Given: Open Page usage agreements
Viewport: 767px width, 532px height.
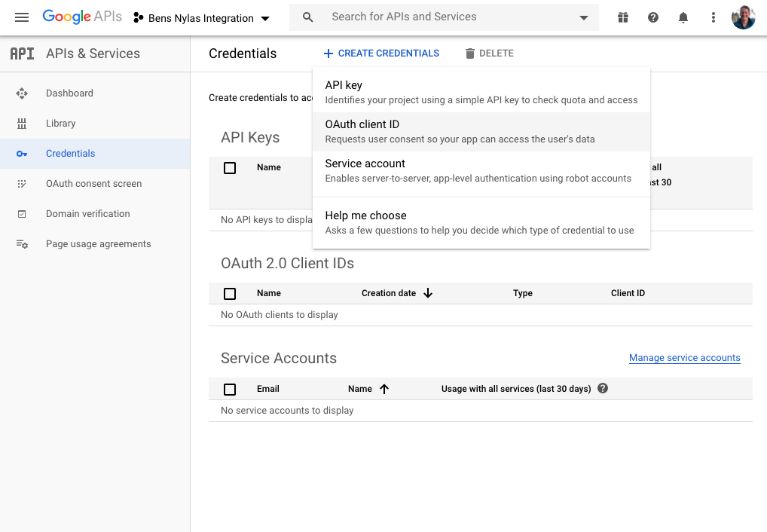Looking at the screenshot, I should click(x=95, y=243).
